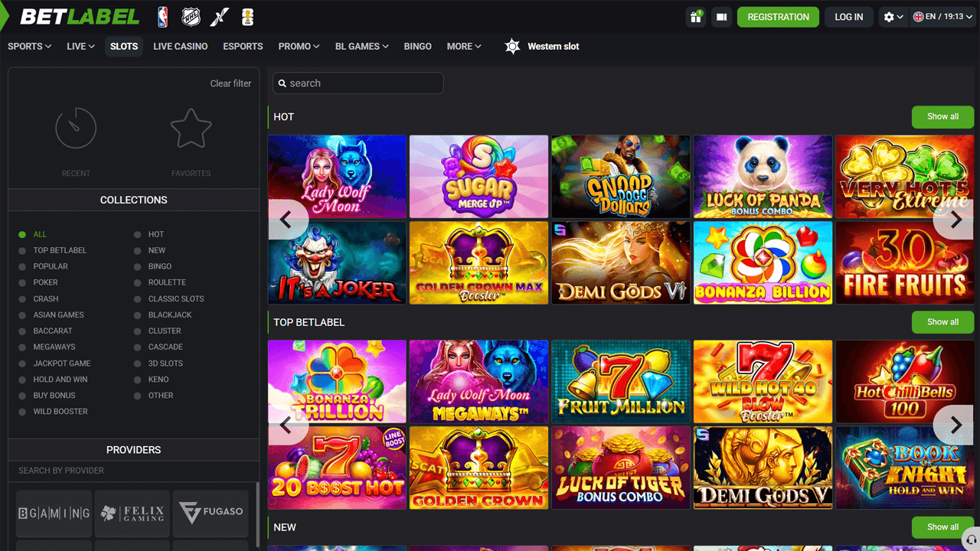Open the EN language and time dropdown
This screenshot has height=551, width=980.
click(x=944, y=17)
